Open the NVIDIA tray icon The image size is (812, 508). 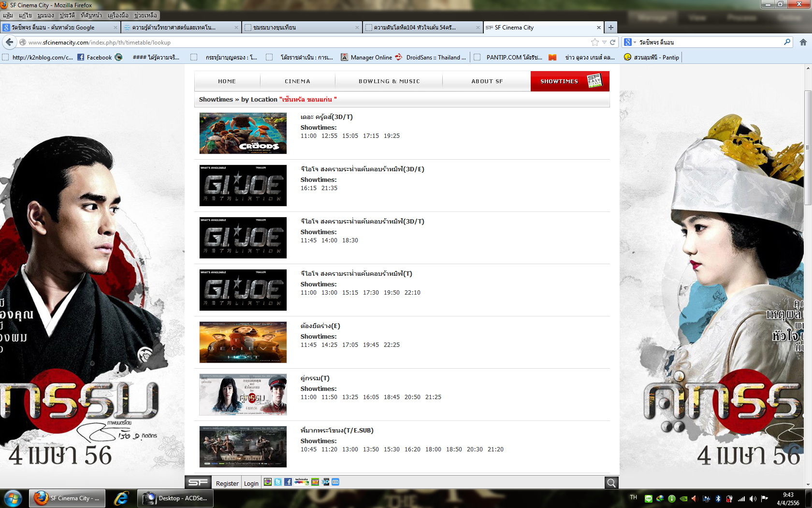[x=683, y=498]
